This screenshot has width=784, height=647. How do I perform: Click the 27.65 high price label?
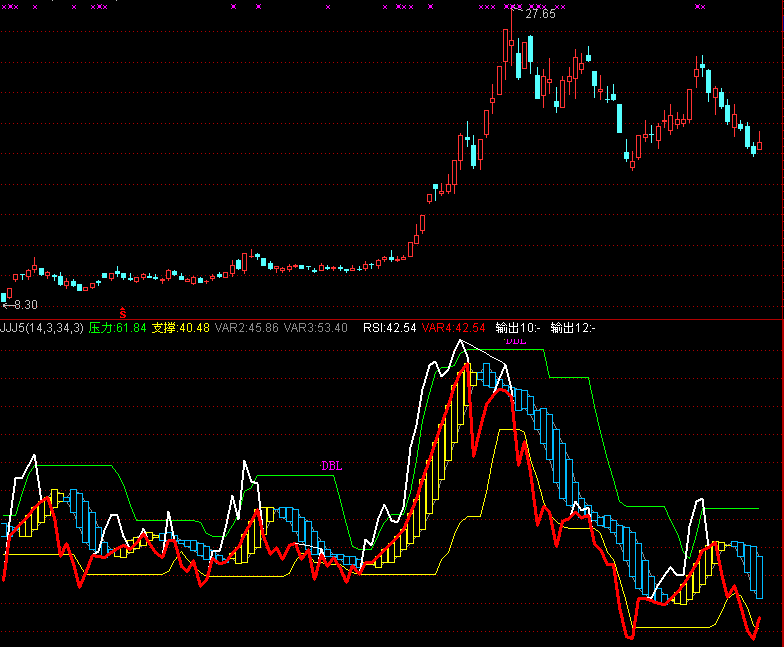pyautogui.click(x=540, y=14)
